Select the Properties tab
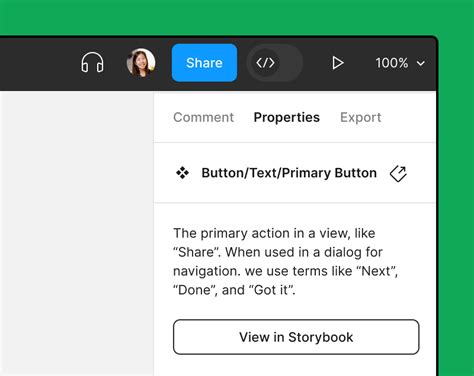This screenshot has width=474, height=376. (x=287, y=117)
